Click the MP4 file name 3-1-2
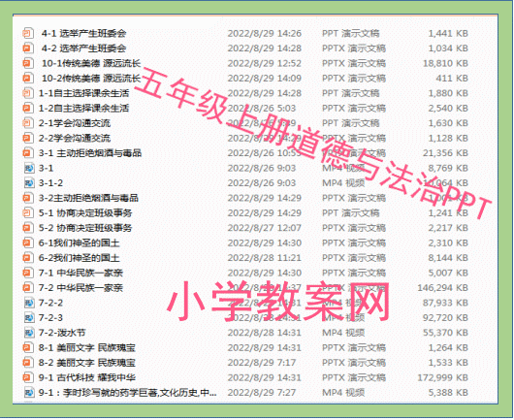This screenshot has height=420, width=514. (x=50, y=183)
